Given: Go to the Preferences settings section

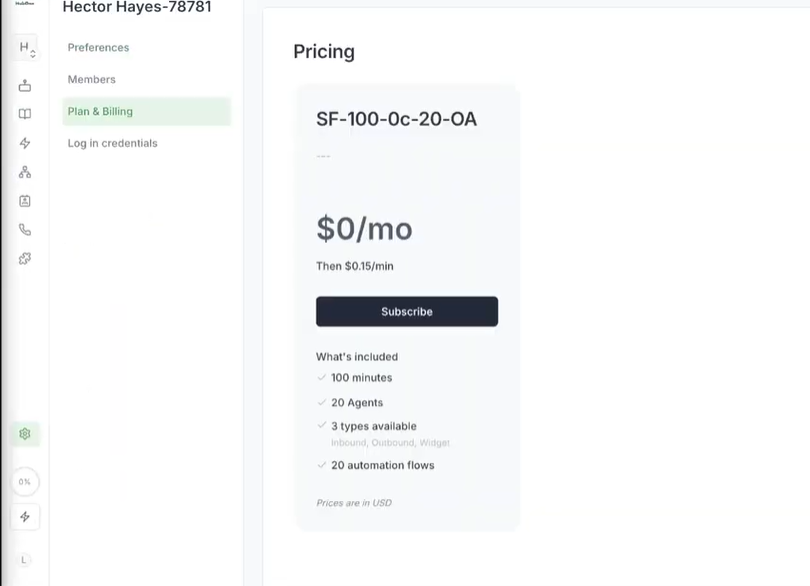Looking at the screenshot, I should pyautogui.click(x=98, y=48).
